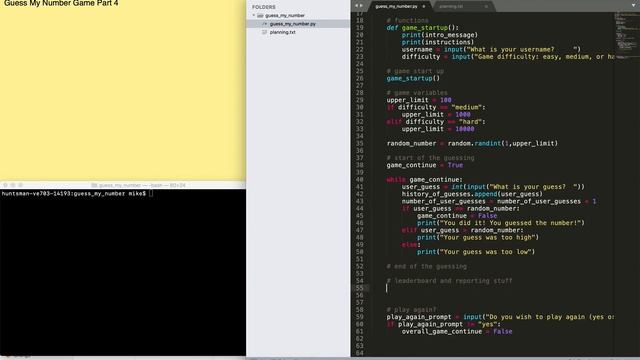Click the 'game_startup()' call on line 26
Image resolution: width=640 pixels, height=360 pixels.
[x=413, y=78]
